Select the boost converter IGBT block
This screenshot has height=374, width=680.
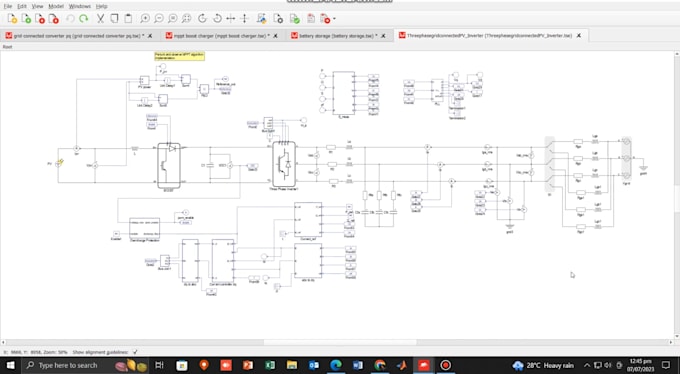(169, 165)
